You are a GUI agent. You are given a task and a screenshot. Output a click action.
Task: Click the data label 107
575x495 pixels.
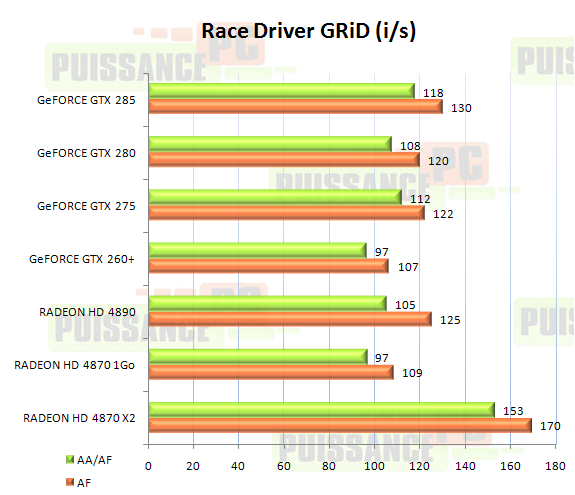408,267
